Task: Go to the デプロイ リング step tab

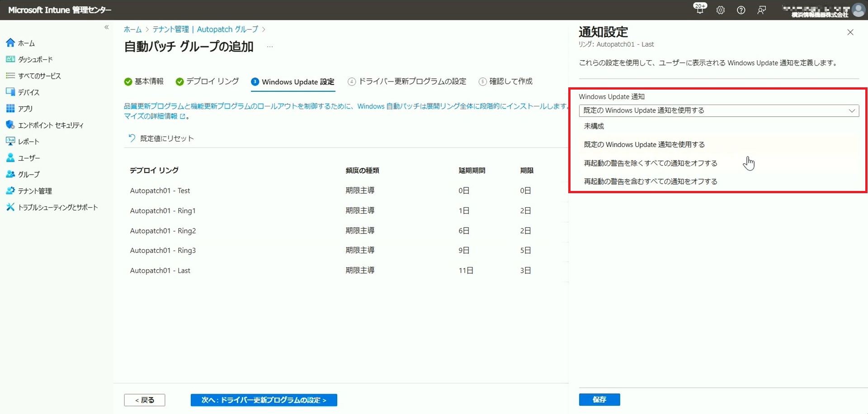Action: (207, 81)
